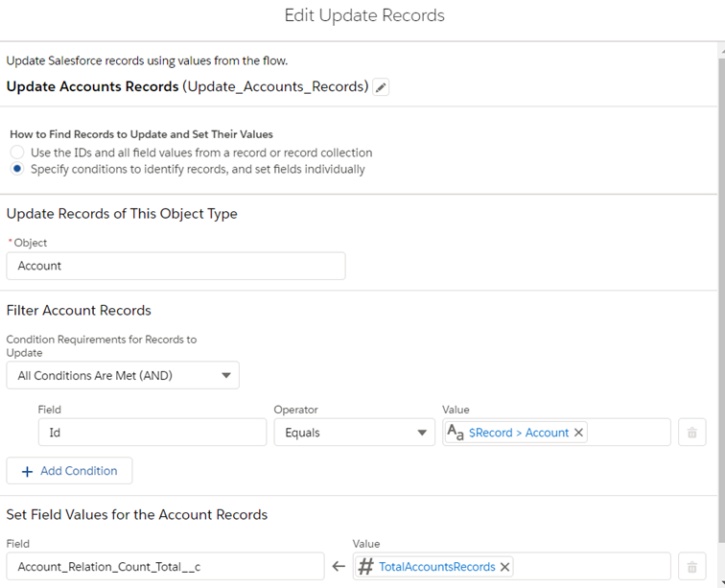This screenshot has height=588, width=725.
Task: Click the Object field containing Account
Action: coord(175,266)
